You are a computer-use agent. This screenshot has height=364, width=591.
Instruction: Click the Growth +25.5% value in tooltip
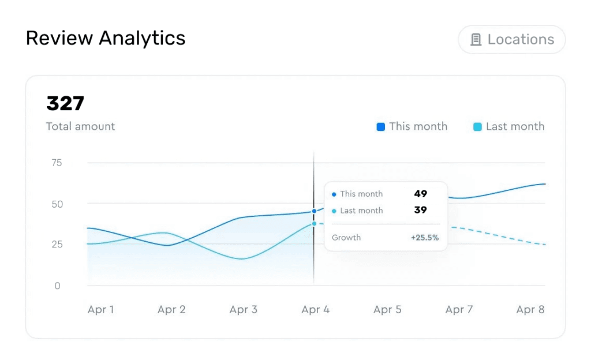pyautogui.click(x=425, y=238)
